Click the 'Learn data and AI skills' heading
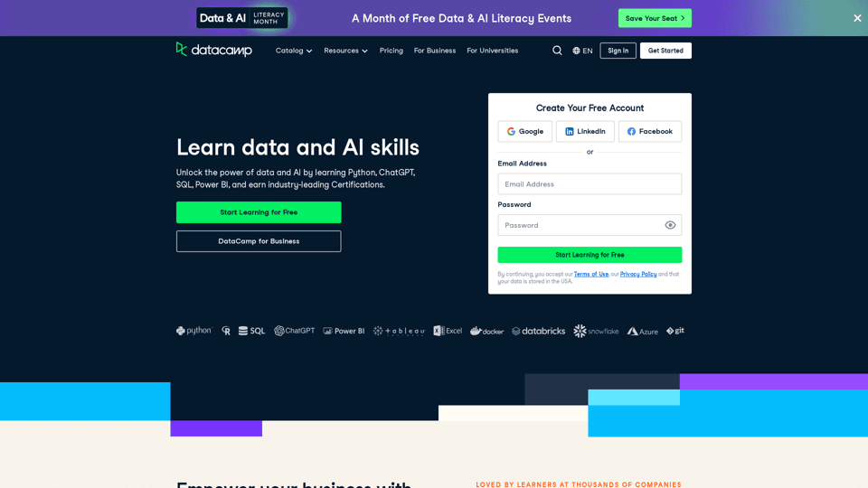 (297, 147)
